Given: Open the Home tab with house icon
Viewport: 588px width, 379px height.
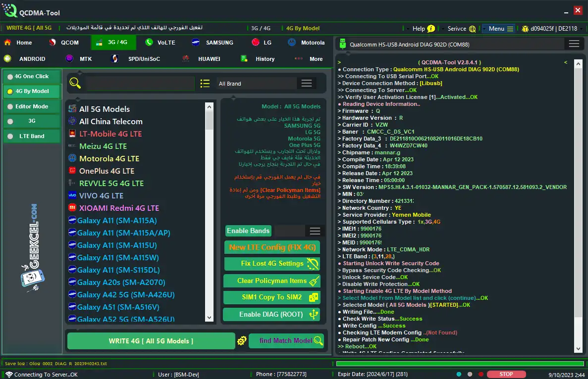Looking at the screenshot, I should click(x=18, y=43).
